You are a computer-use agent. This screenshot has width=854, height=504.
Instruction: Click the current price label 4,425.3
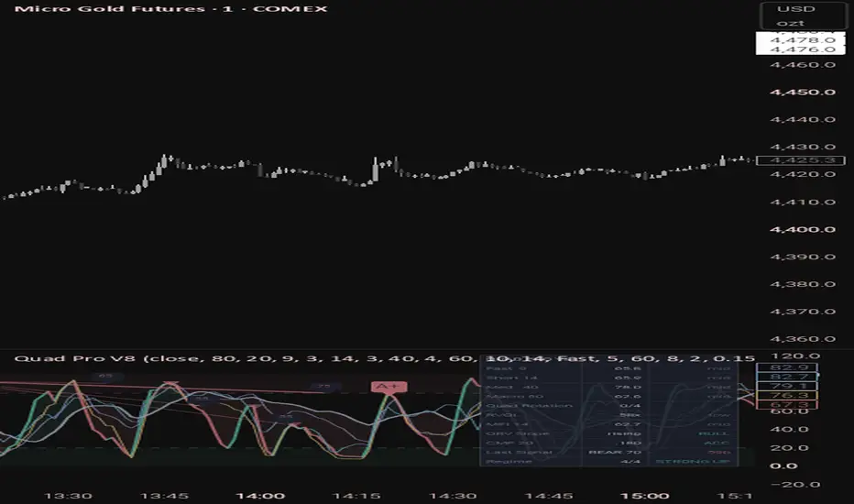point(801,160)
